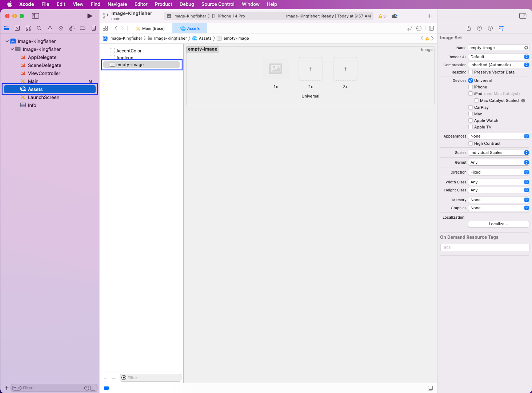Viewport: 532px width, 393px height.
Task: Click the cloud status icon in toolbar
Action: click(395, 16)
